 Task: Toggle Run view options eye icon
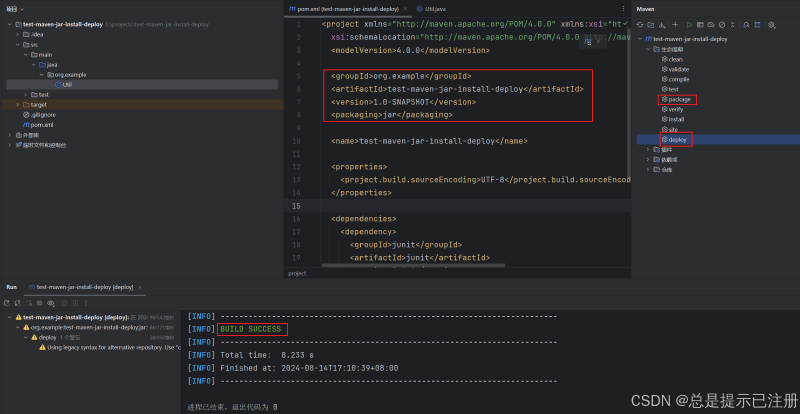51,303
